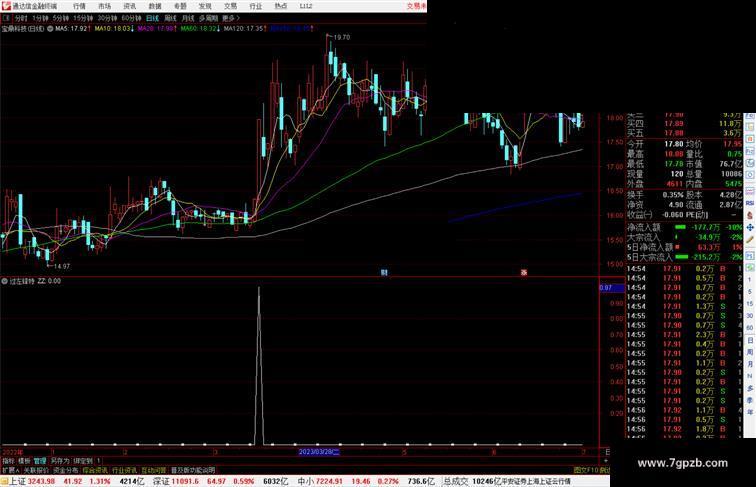Click the red money bag sidebar icon

pos(750,216)
